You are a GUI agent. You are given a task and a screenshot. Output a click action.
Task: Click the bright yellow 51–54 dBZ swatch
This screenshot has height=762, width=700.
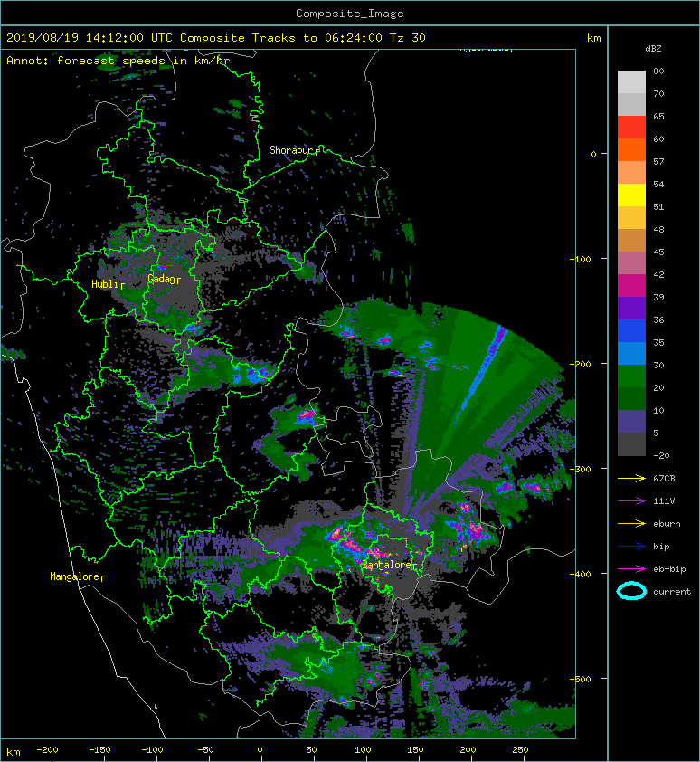[x=631, y=195]
